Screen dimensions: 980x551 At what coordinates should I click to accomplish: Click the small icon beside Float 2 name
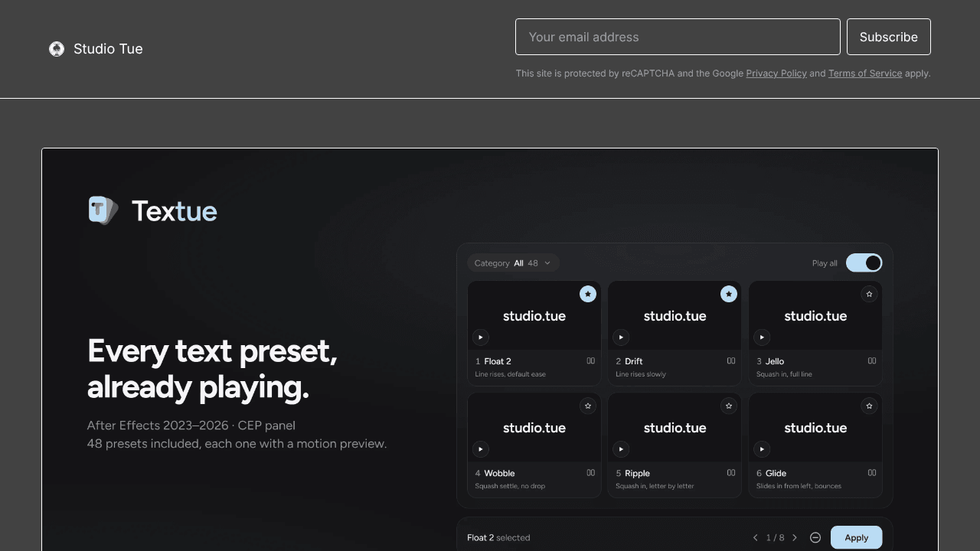click(591, 361)
